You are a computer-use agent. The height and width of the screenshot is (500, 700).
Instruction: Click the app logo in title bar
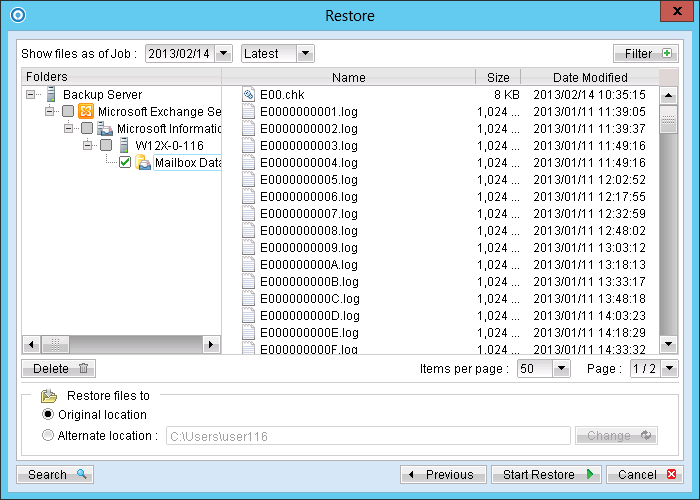tap(18, 15)
